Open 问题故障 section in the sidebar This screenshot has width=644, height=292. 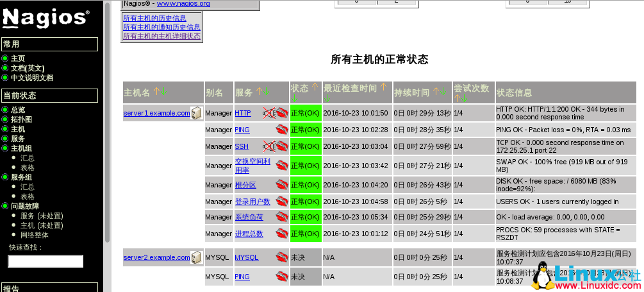tap(25, 206)
